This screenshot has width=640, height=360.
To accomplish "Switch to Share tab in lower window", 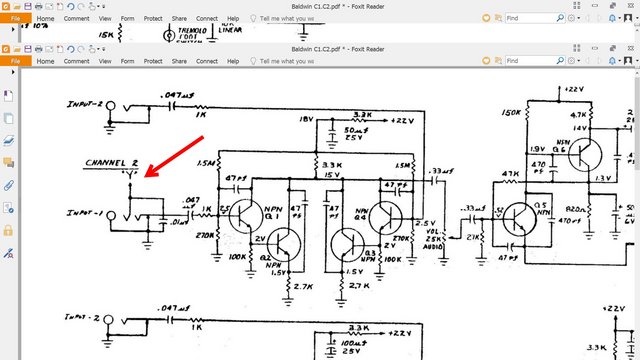I will tap(179, 61).
